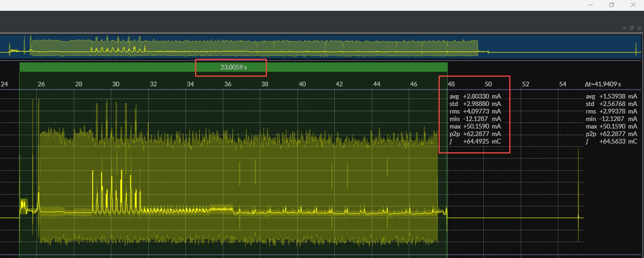The width and height of the screenshot is (644, 258).
Task: Minimize the application window
Action: coord(590,5)
